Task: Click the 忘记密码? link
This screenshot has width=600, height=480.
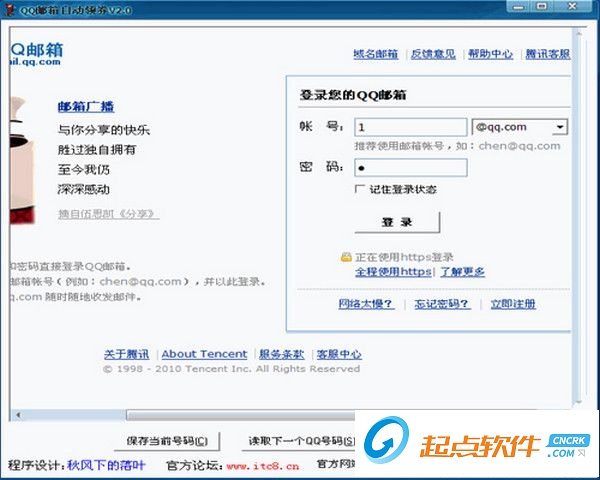Action: click(442, 304)
